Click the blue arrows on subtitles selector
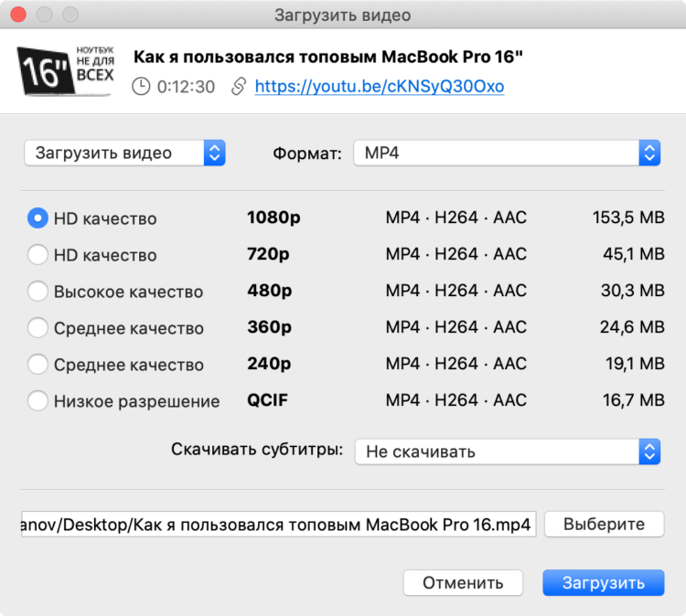 pyautogui.click(x=649, y=451)
